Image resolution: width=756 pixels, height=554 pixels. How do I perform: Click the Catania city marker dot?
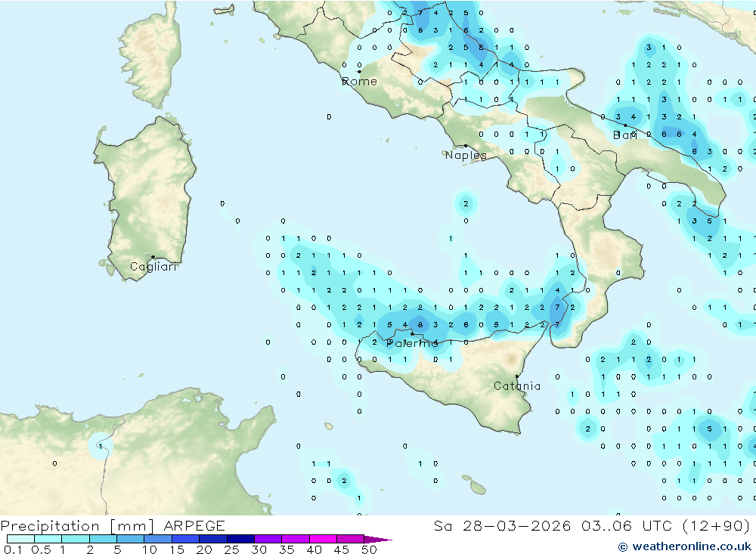(x=517, y=376)
